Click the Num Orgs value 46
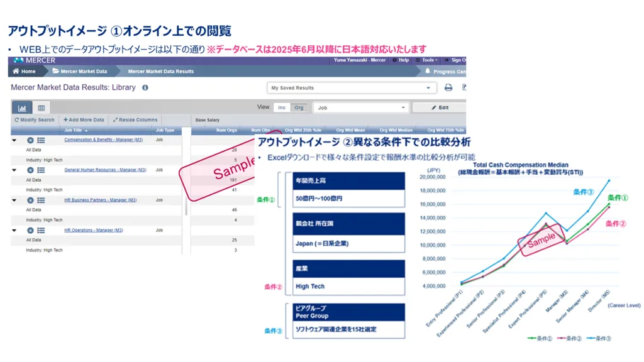 tap(234, 210)
